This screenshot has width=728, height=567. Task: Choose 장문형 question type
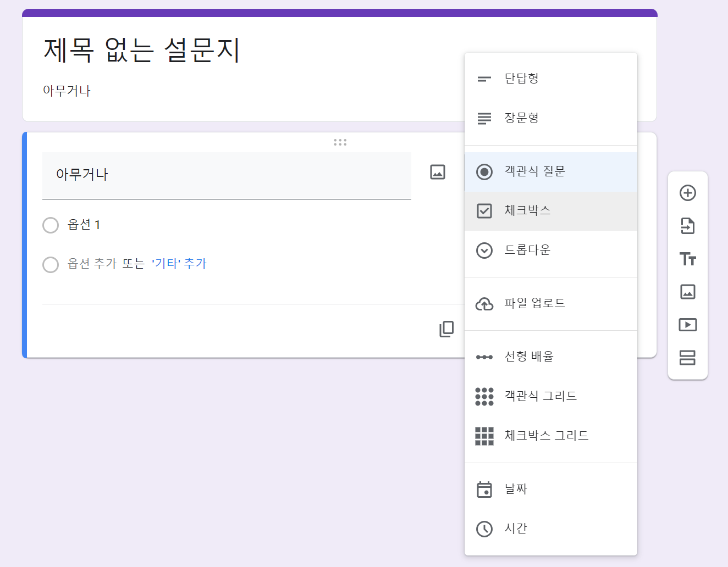click(x=551, y=118)
